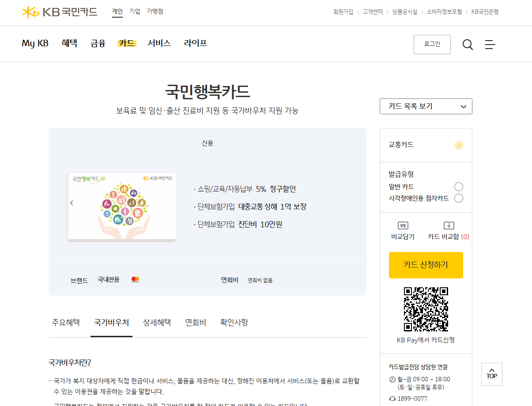Click the 대중교통상해 1억 보장 benefit text
Screen dimensions: 532x406
click(x=272, y=207)
